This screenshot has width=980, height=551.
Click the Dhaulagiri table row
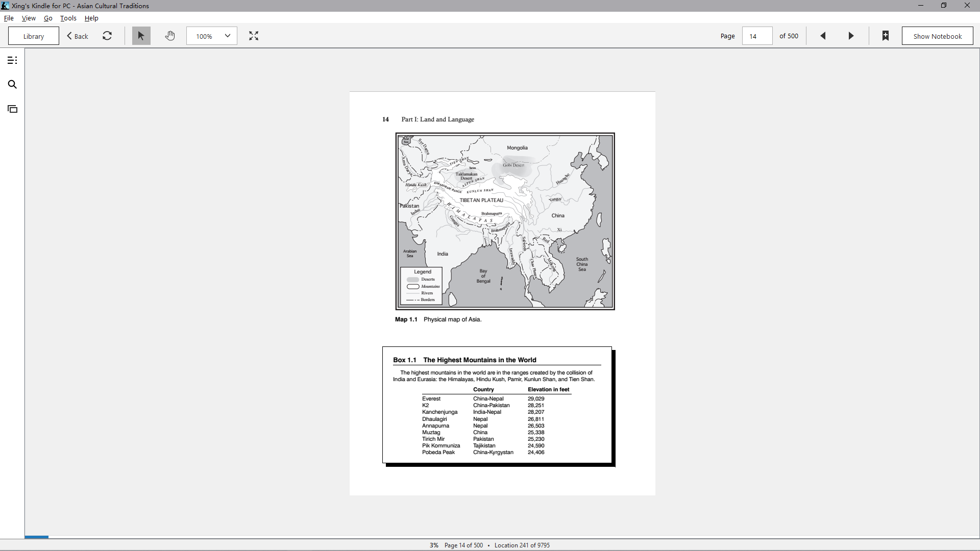click(483, 419)
